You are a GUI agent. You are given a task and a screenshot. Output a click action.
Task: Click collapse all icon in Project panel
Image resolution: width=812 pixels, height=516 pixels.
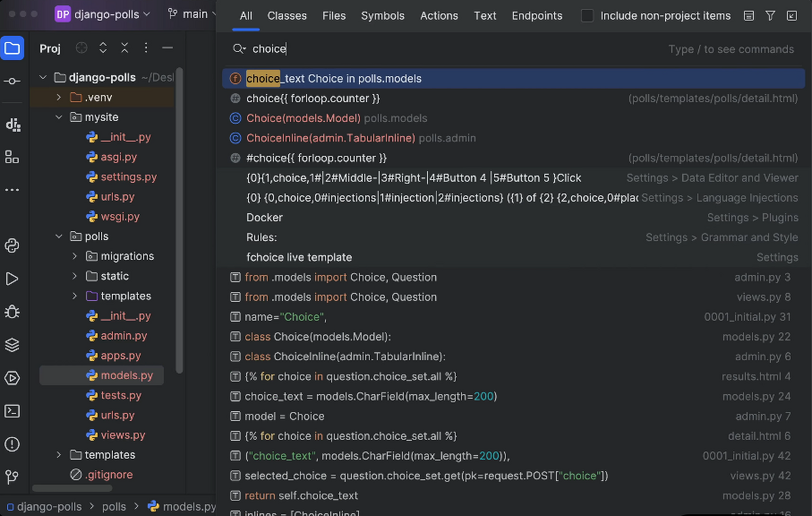[x=125, y=48]
